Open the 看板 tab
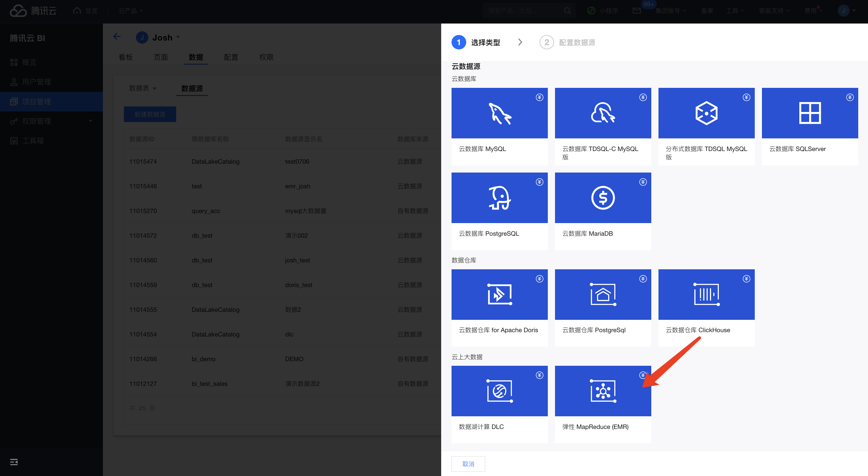868x476 pixels. point(125,57)
